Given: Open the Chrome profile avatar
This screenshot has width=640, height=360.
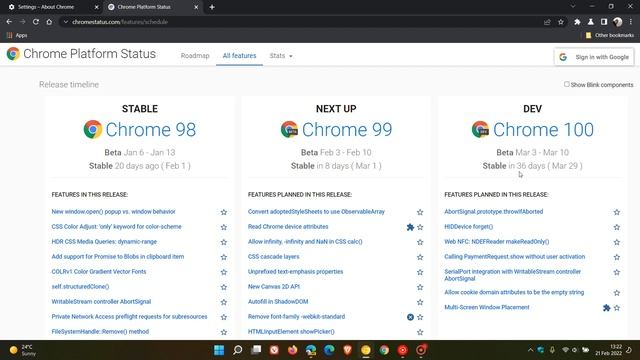Looking at the screenshot, I should click(x=618, y=22).
